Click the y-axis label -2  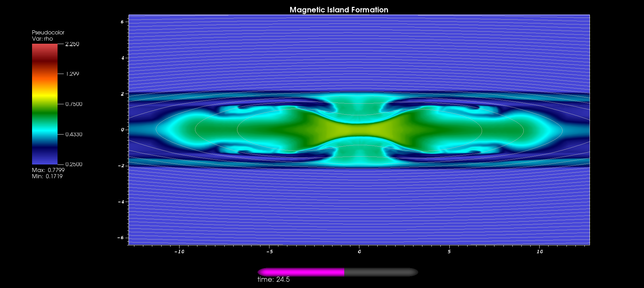(x=121, y=166)
